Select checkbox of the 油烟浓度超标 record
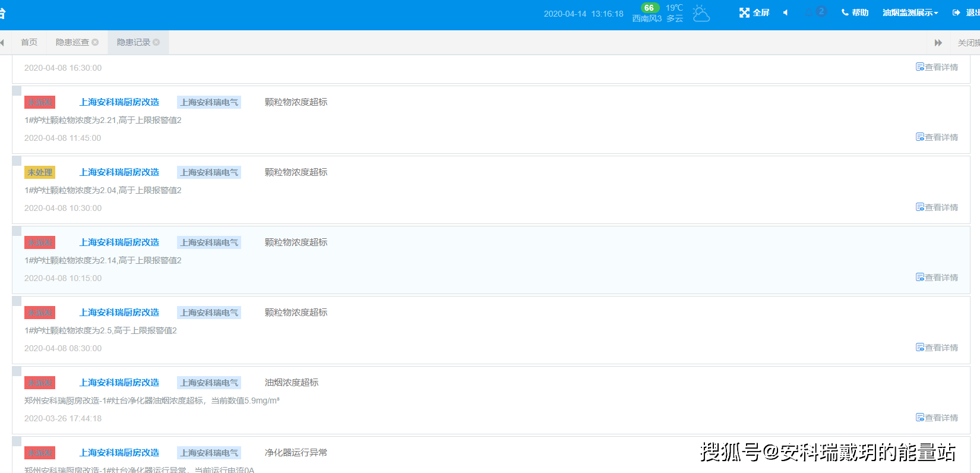Screen dimensions: 980x473 pos(17,371)
